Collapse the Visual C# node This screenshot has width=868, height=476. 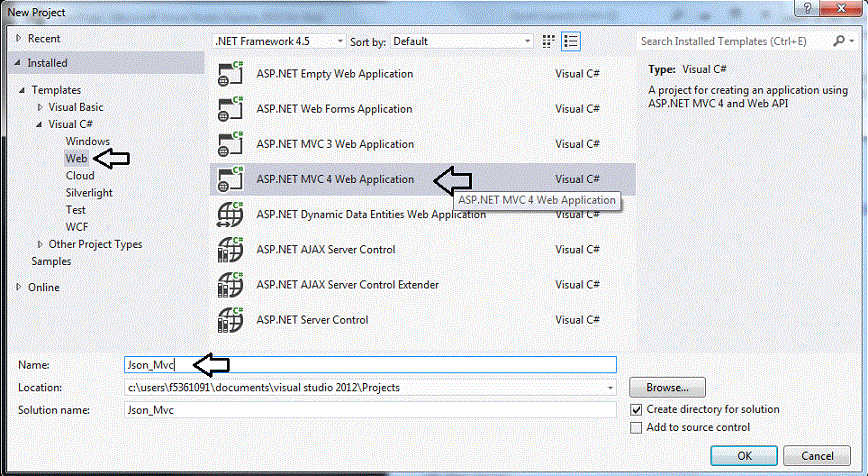39,125
